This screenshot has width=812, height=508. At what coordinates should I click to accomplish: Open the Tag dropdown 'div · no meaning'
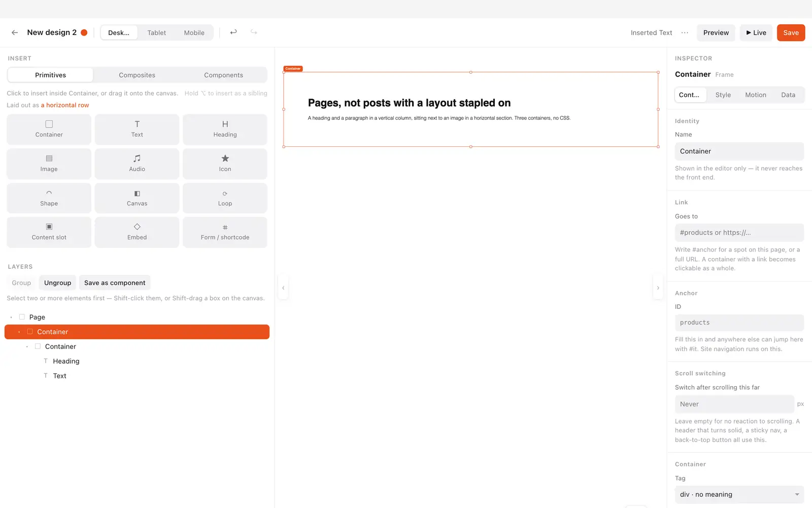point(739,494)
